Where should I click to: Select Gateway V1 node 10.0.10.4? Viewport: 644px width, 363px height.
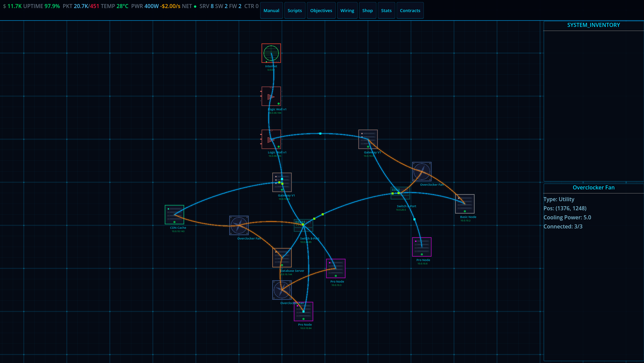tap(368, 139)
